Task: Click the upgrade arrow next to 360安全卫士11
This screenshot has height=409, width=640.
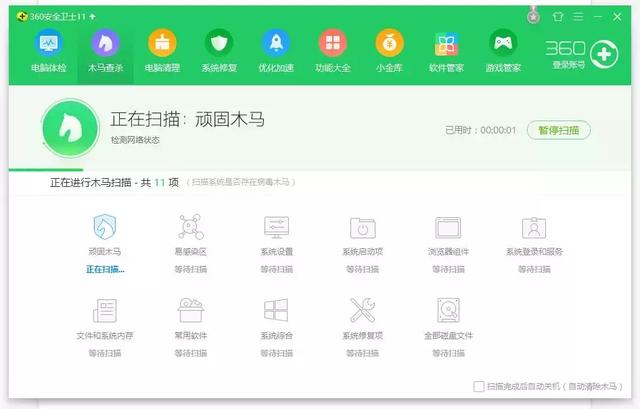Action: coord(92,16)
